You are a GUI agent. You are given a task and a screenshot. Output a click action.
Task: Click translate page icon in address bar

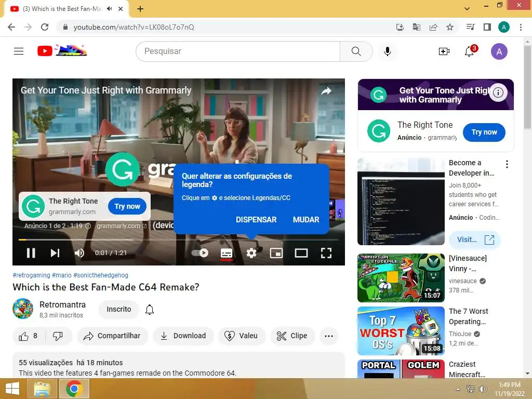tap(416, 27)
